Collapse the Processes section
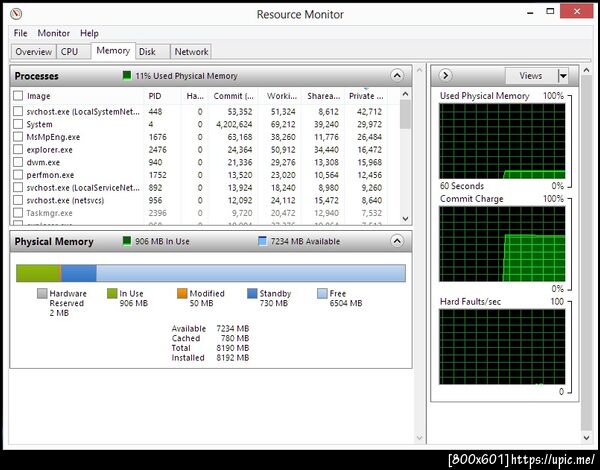Screen dimensions: 600x470 [x=397, y=75]
